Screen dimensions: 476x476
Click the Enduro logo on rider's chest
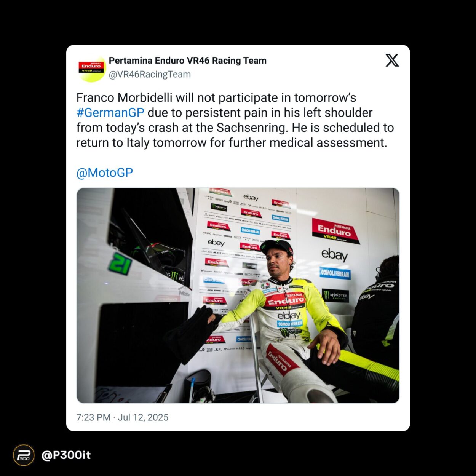tap(286, 300)
